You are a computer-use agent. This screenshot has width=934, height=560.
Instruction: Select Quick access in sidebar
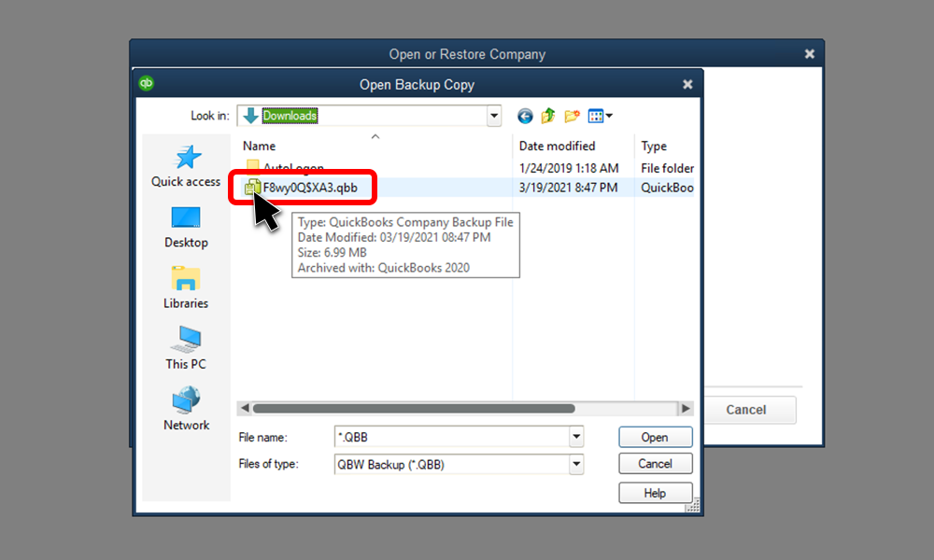(186, 166)
